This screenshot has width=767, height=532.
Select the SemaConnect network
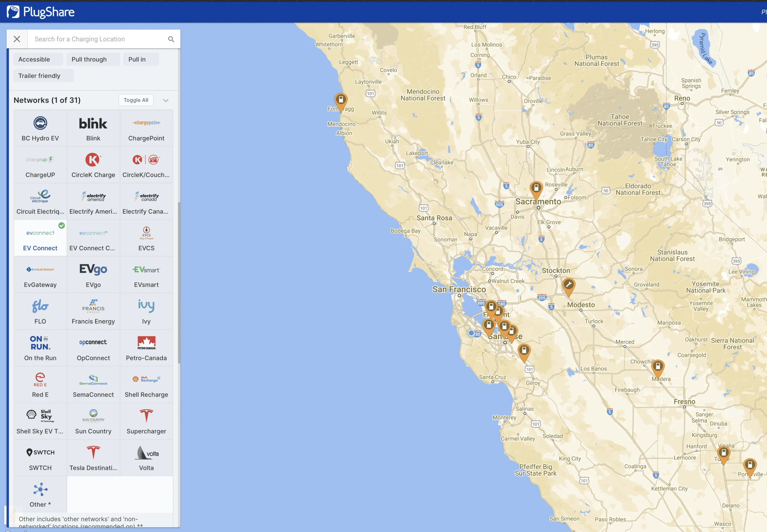pyautogui.click(x=93, y=385)
